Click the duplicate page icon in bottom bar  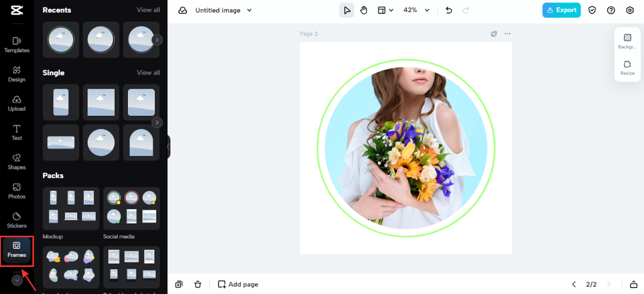click(179, 284)
